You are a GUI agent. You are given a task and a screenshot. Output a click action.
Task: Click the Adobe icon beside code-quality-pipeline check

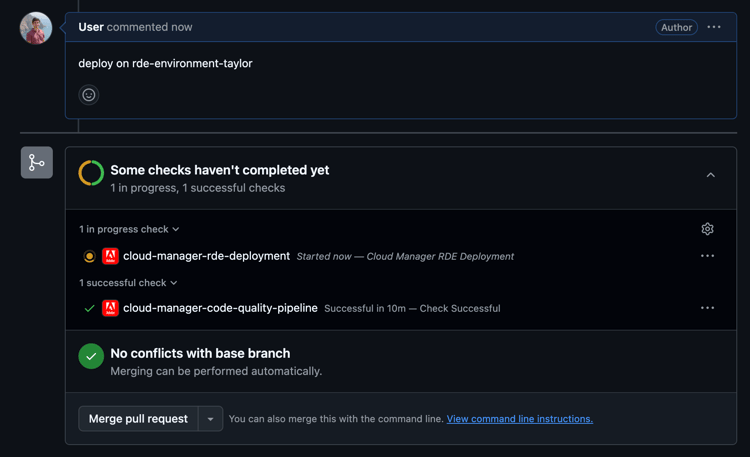[x=110, y=308]
